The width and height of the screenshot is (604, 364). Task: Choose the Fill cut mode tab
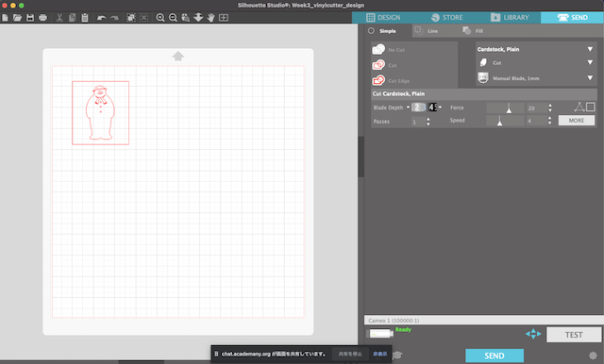tap(473, 31)
